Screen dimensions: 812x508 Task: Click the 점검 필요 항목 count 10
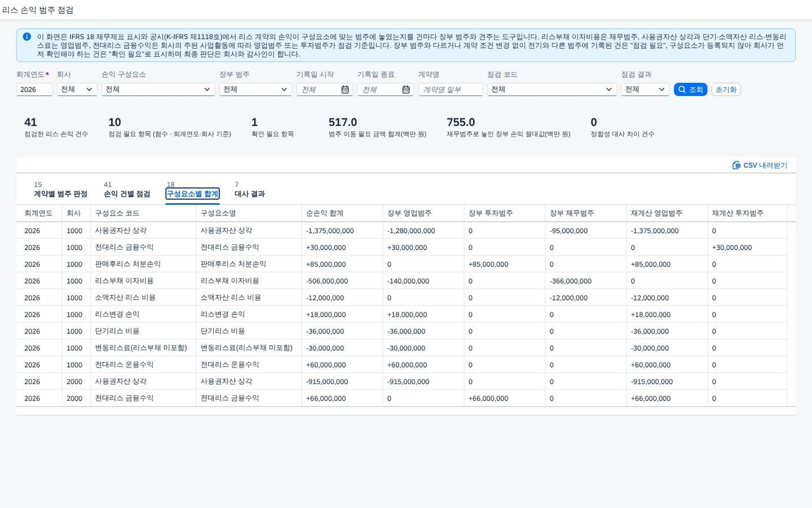114,122
